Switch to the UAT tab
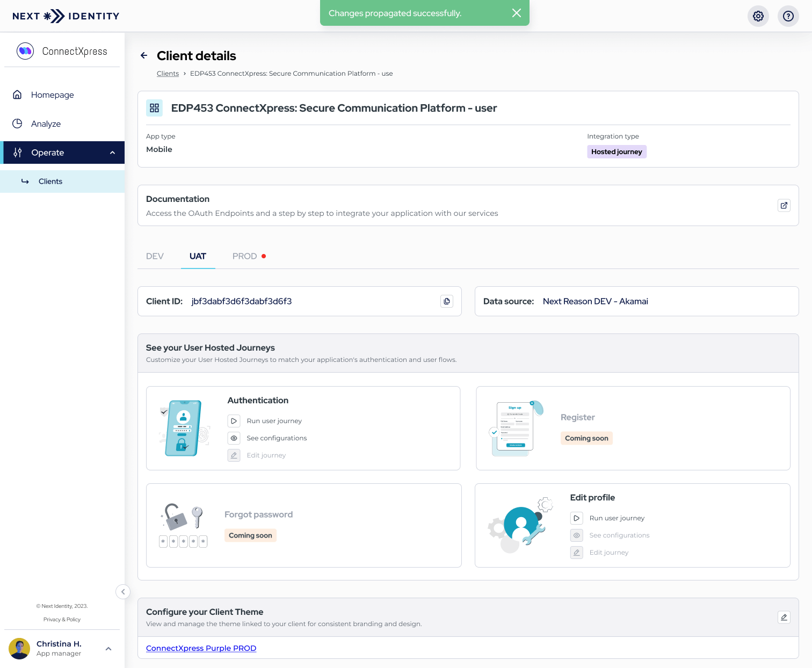This screenshot has height=668, width=812. point(198,256)
